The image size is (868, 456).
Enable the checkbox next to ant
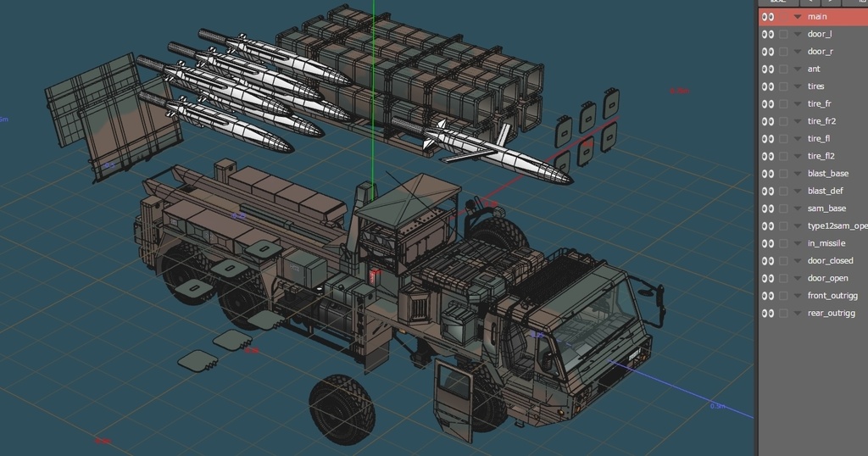(783, 70)
